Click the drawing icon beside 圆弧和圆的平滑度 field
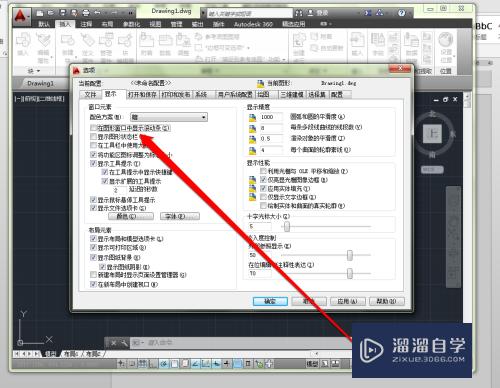Viewport: 500px width, 388px height. [252, 117]
